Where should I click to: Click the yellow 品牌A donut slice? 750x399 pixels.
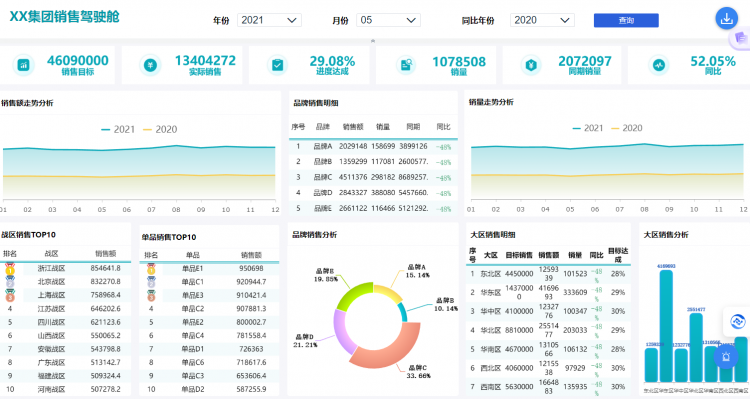pyautogui.click(x=387, y=292)
